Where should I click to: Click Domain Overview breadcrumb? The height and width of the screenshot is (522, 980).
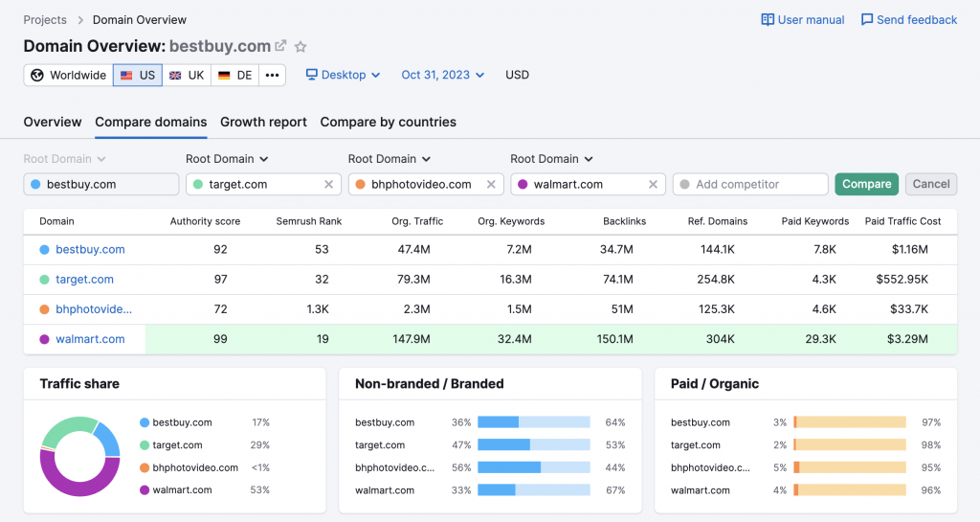(140, 20)
